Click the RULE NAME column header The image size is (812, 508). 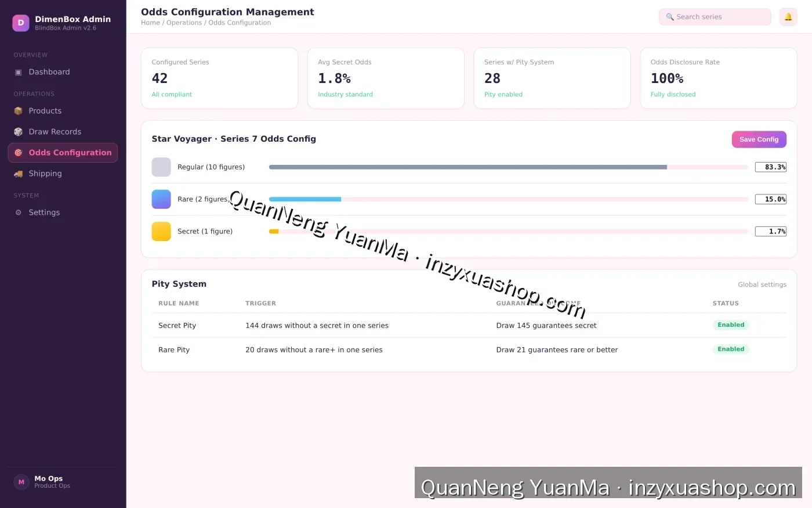click(179, 304)
